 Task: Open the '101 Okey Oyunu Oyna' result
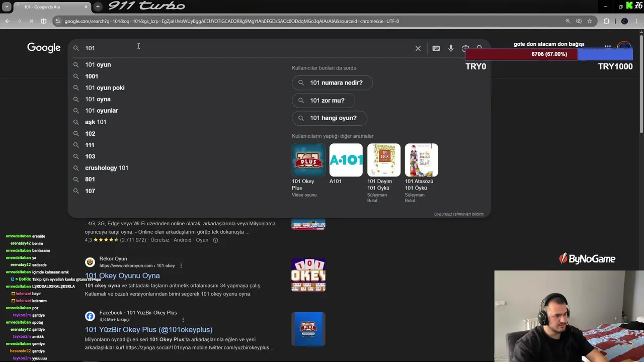point(122,276)
